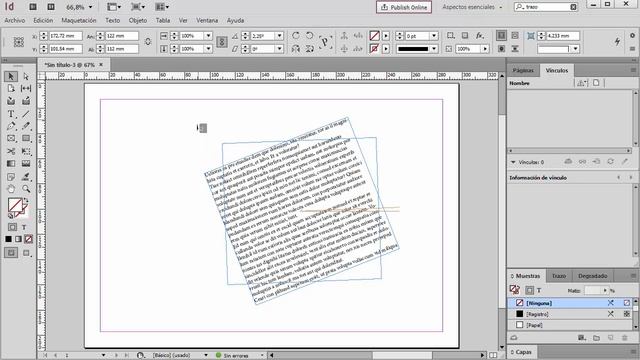Viewport: 640px width, 360px height.
Task: Select the Gradient Feather tool
Action: (x=26, y=164)
